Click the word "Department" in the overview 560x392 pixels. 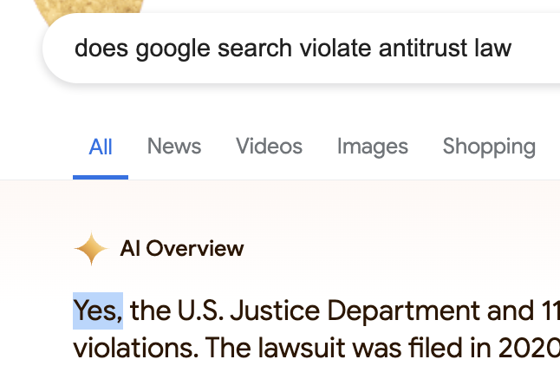[403, 311]
